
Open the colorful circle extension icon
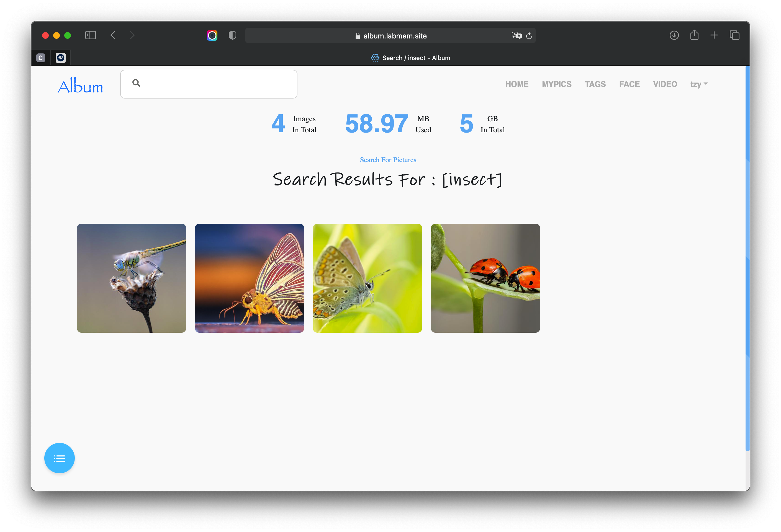pyautogui.click(x=212, y=35)
